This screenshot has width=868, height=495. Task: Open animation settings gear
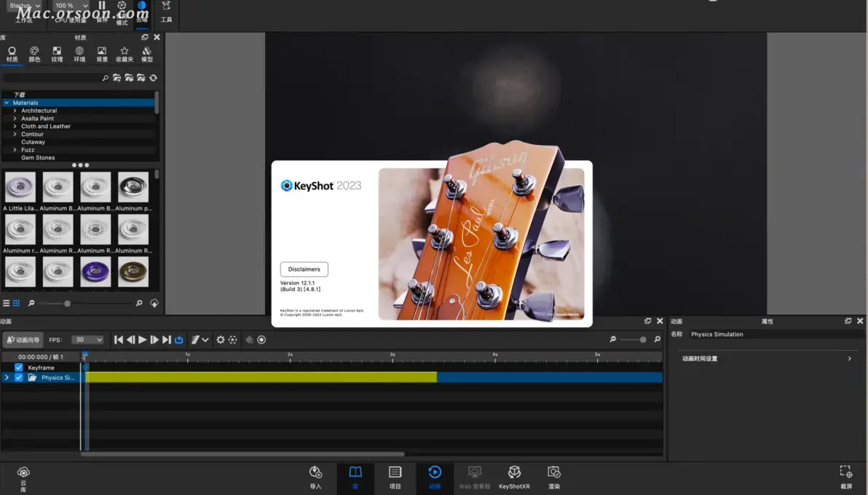tap(221, 340)
